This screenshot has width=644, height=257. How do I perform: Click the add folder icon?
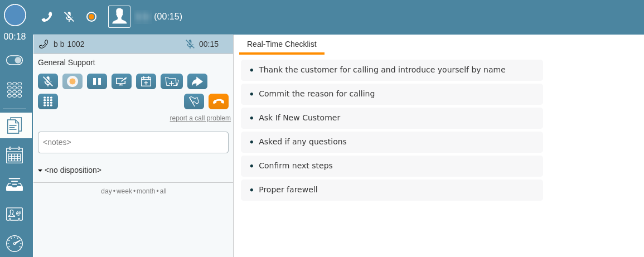172,81
